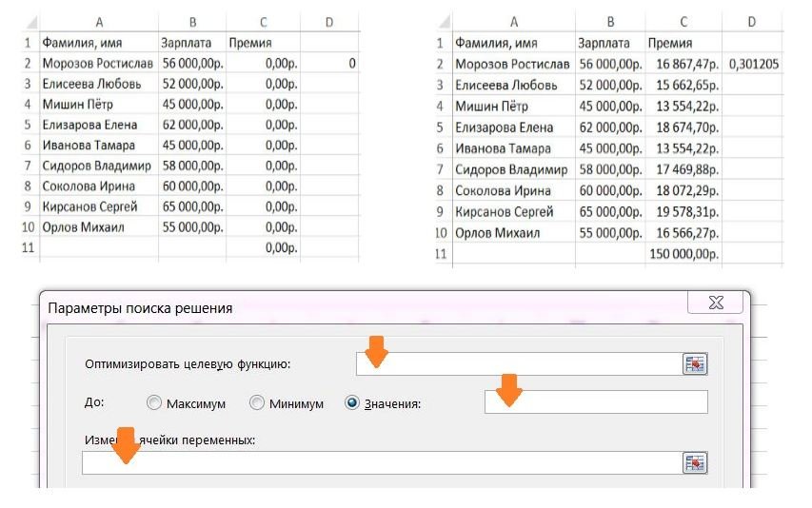
Task: Click range picker icon beside variable cells field
Action: point(696,462)
